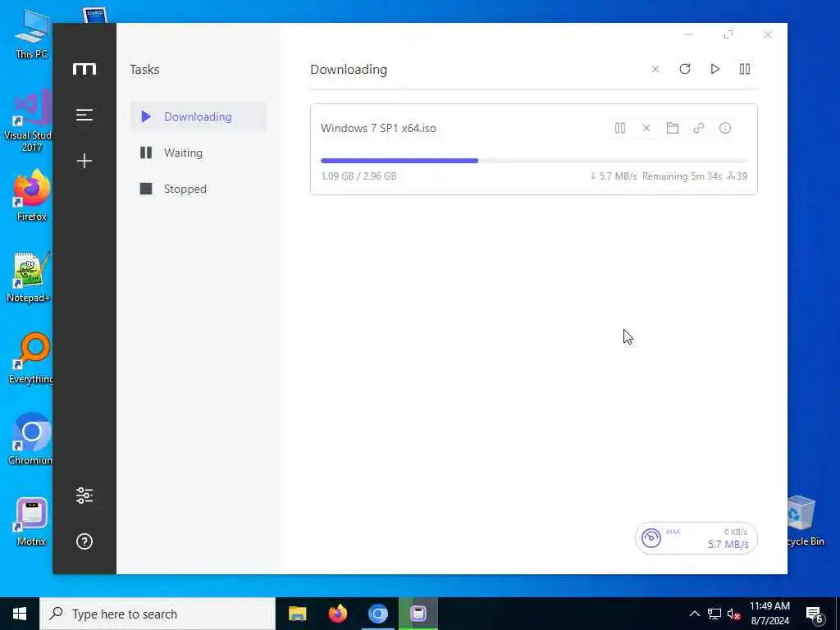Show hidden system tray icons
Screen dimensions: 840x630
[x=694, y=614]
